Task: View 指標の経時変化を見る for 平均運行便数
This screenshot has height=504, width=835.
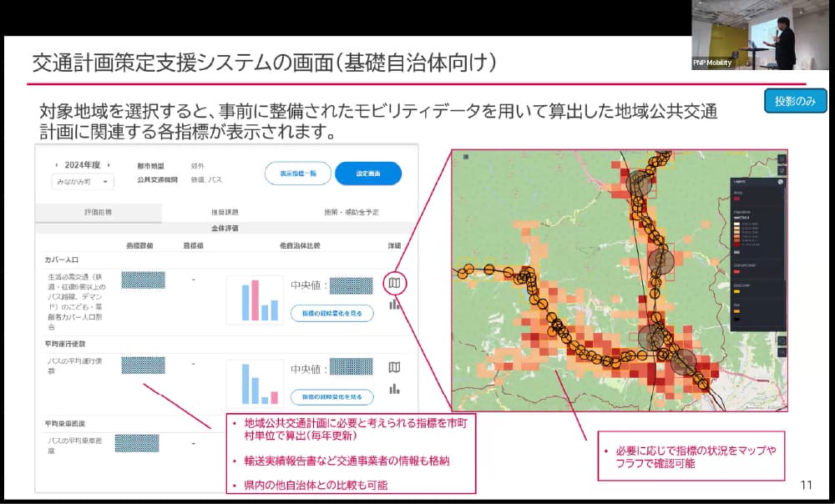Action: [331, 396]
